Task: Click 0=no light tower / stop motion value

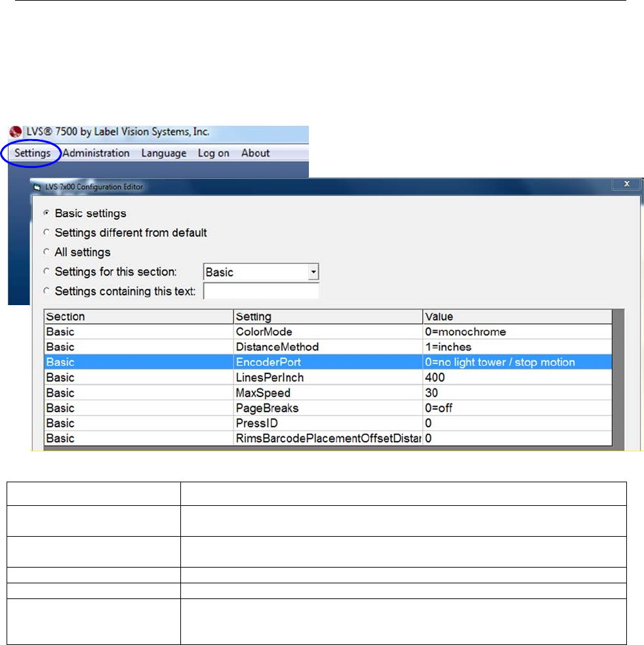Action: point(517,362)
